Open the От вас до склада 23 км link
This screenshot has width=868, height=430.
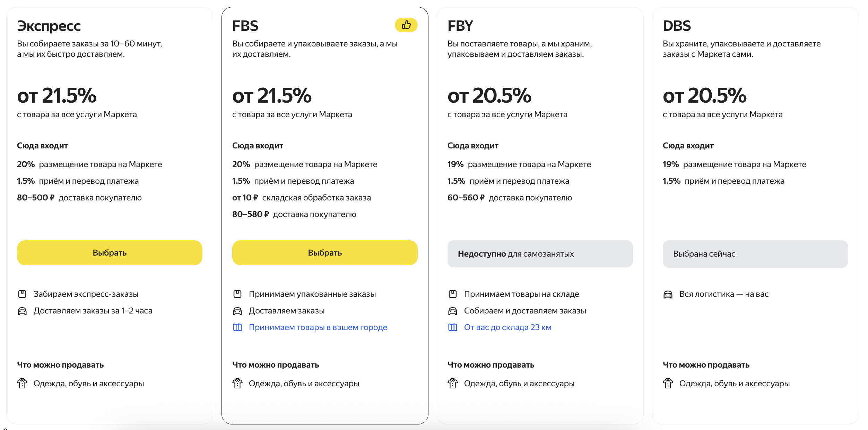(x=507, y=327)
